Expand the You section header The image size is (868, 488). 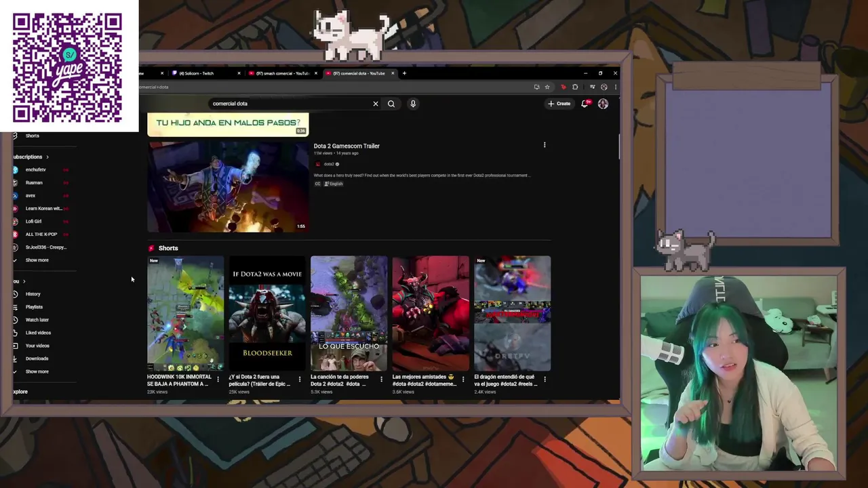19,281
